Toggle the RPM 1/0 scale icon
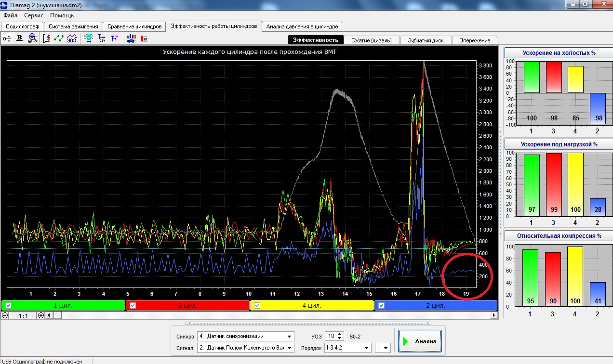The width and height of the screenshot is (613, 364). tap(46, 39)
